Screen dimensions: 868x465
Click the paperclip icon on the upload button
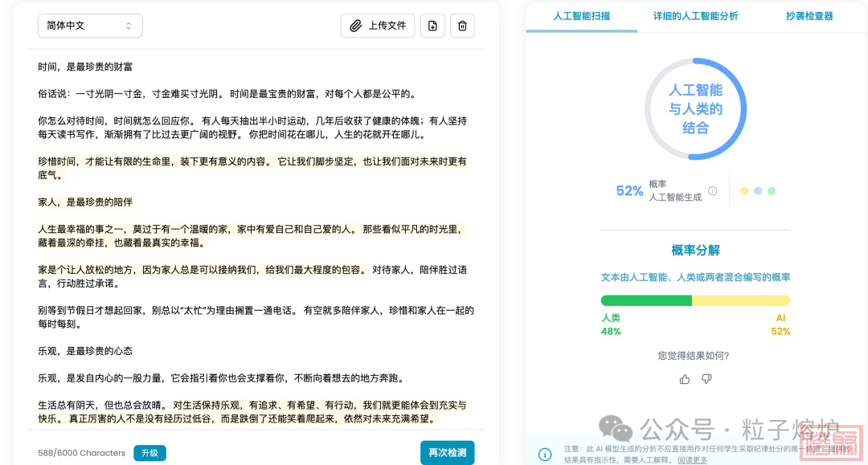coord(355,26)
